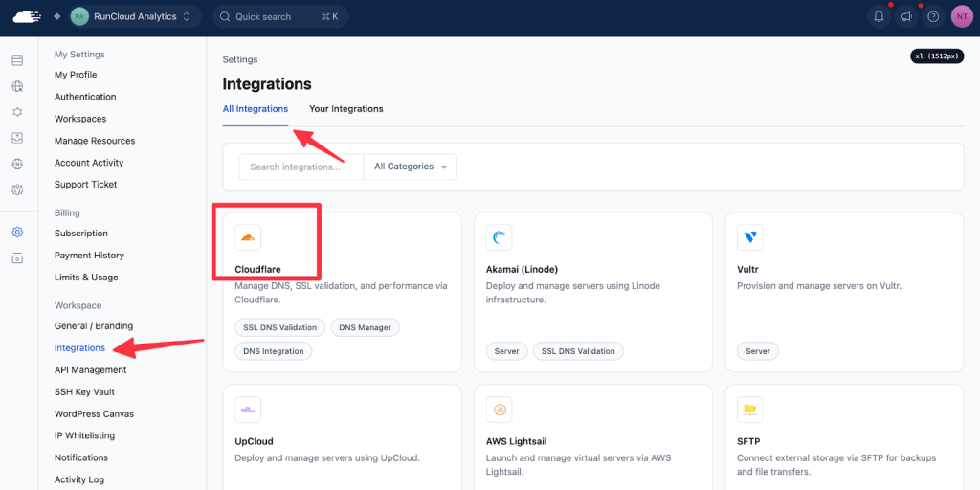Click the servers icon in left rail
980x490 pixels.
pyautogui.click(x=17, y=60)
